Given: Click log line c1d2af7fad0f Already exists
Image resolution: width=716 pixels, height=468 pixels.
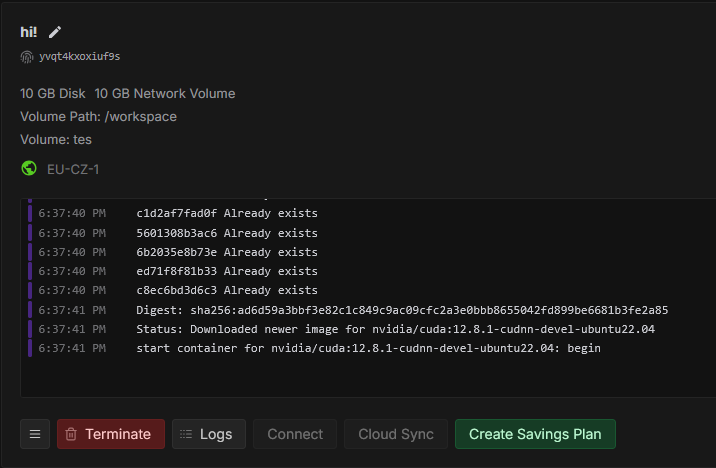Looking at the screenshot, I should (227, 213).
